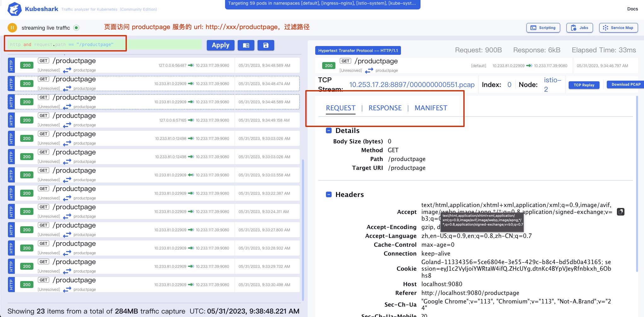Open the filter syntax cheatsheet book icon
Viewport: 644px width, 317px height.
[x=246, y=45]
